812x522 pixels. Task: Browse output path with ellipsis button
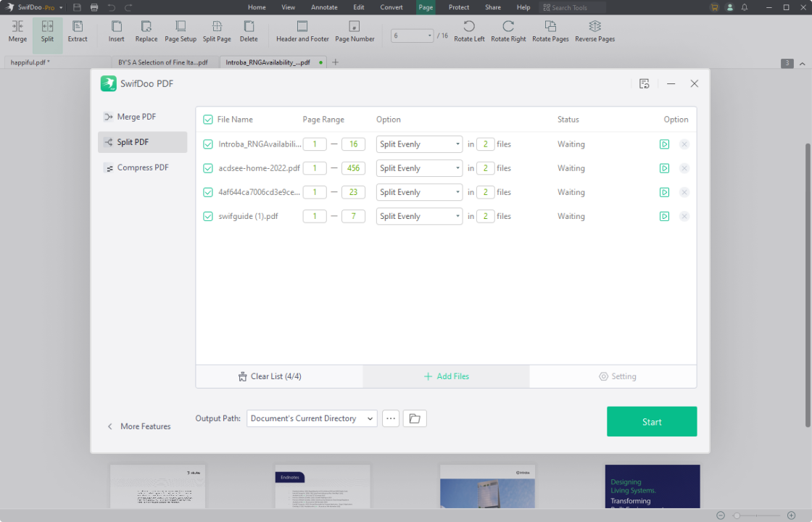tap(391, 418)
